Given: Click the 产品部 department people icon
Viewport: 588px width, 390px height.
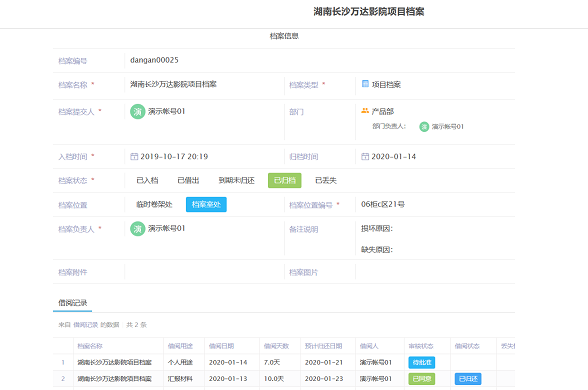Looking at the screenshot, I should coord(365,111).
